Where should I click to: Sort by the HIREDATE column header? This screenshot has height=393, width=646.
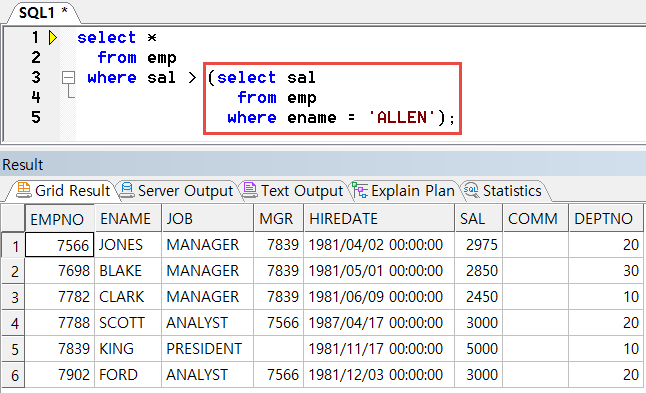[379, 219]
